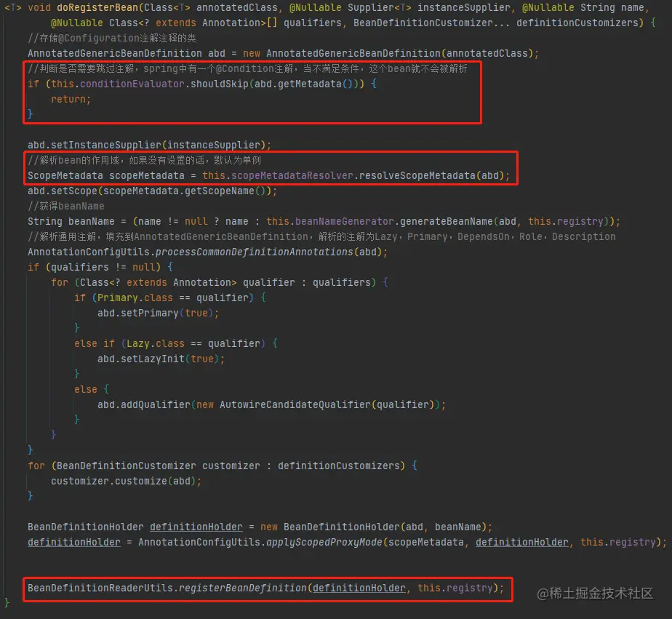The height and width of the screenshot is (619, 672).
Task: Click the 'String name' parameter in signature
Action: point(612,8)
